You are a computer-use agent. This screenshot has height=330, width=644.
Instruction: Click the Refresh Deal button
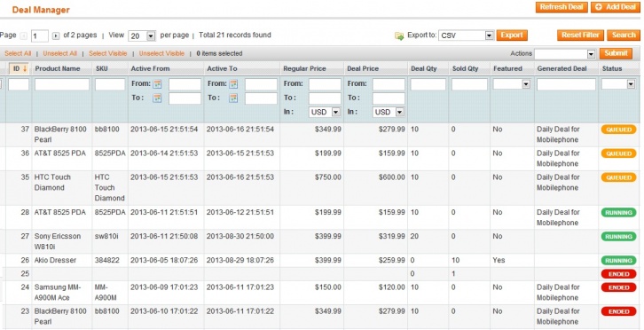pyautogui.click(x=562, y=7)
